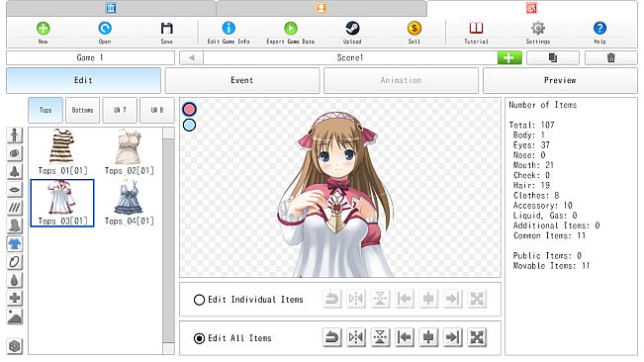Click the item list scrollbar up arrow

point(168,133)
